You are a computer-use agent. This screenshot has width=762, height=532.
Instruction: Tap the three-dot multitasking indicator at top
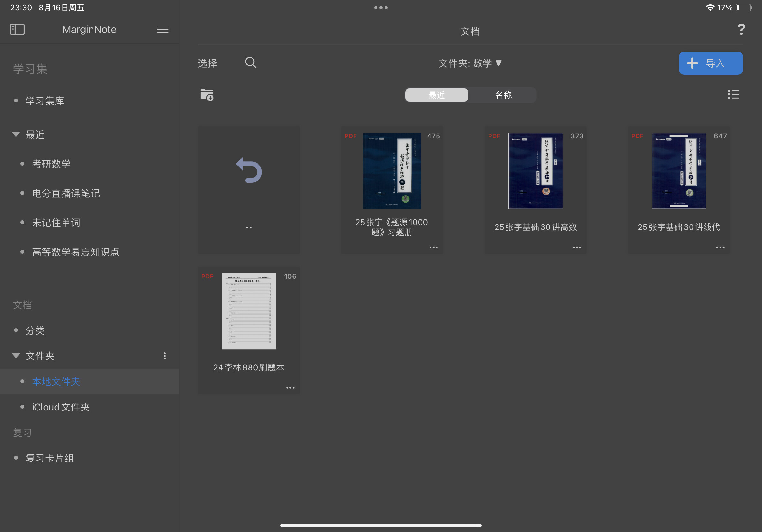point(381,8)
